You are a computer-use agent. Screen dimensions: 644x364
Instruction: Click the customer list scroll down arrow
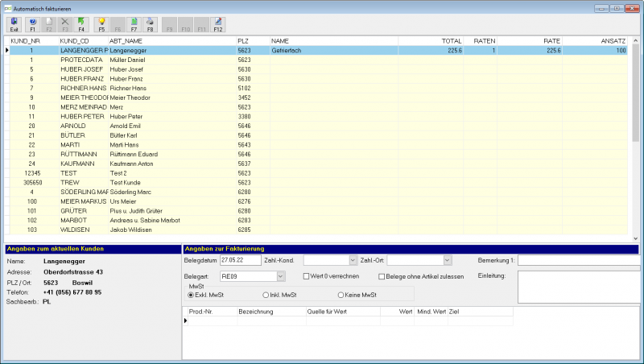[635, 238]
